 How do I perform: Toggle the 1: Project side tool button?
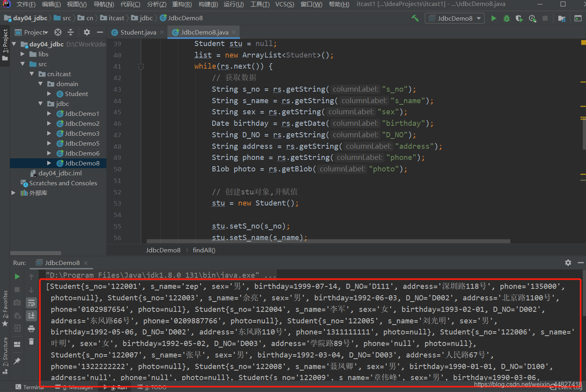click(x=5, y=45)
